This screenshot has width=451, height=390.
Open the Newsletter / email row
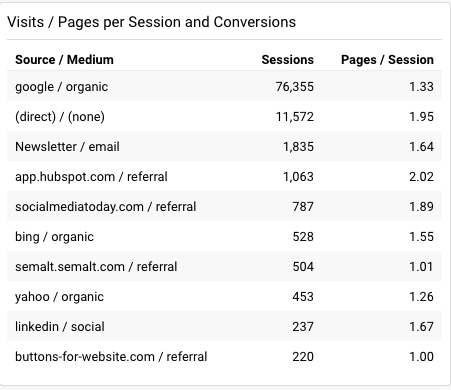[224, 146]
